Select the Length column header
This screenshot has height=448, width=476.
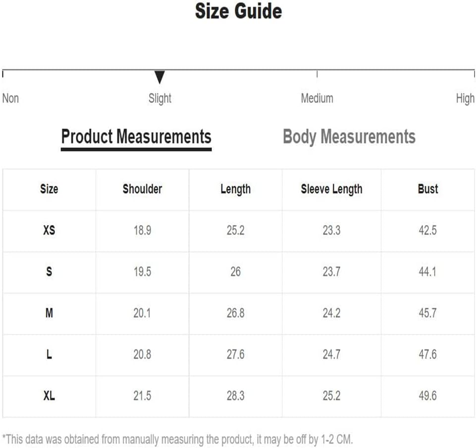[235, 189]
